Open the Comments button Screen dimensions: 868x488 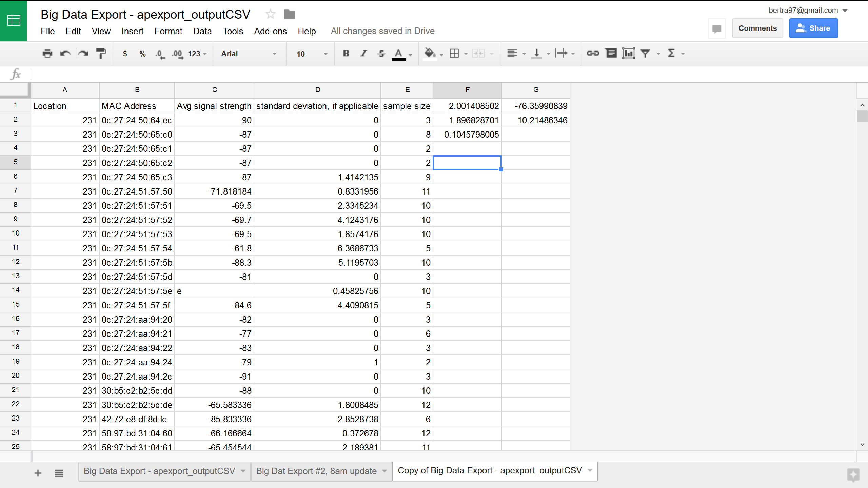coord(757,28)
